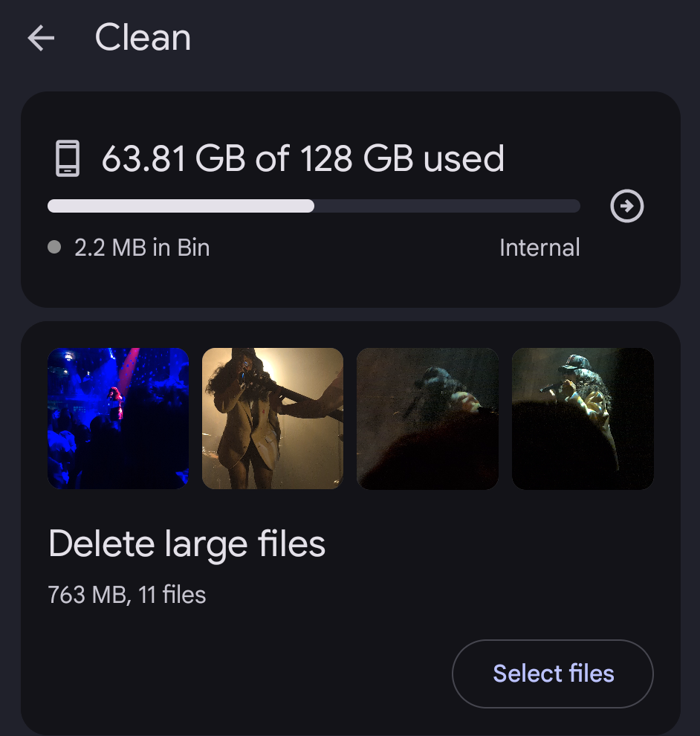Tap the phone storage icon
This screenshot has width=700, height=736.
[x=68, y=158]
